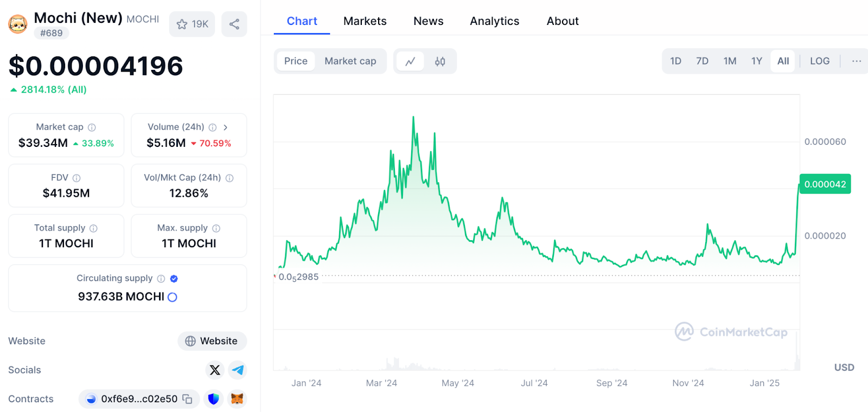Click contract address 0xf6e9...c02e50
868x412 pixels.
tap(139, 399)
